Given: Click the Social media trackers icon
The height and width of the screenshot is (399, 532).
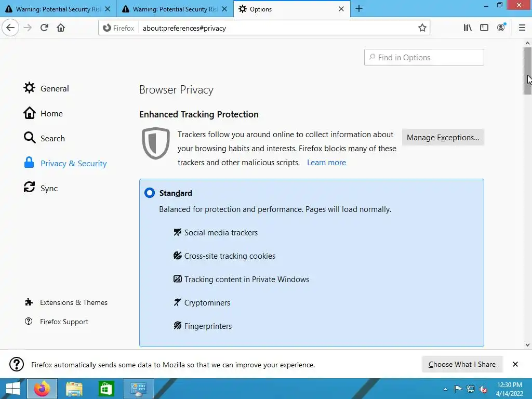Looking at the screenshot, I should coord(178,232).
